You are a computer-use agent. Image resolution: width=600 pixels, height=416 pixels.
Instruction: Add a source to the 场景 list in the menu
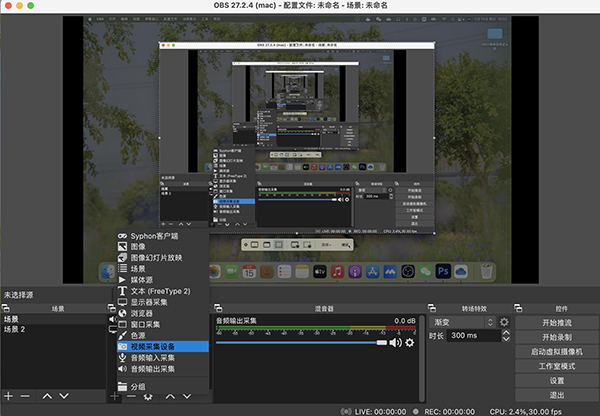[163, 269]
